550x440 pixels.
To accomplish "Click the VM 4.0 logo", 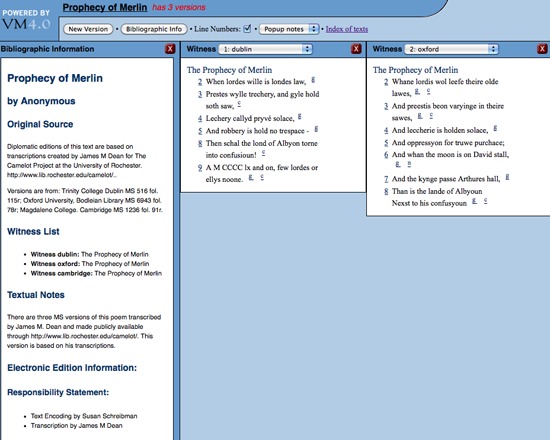I will 26,20.
